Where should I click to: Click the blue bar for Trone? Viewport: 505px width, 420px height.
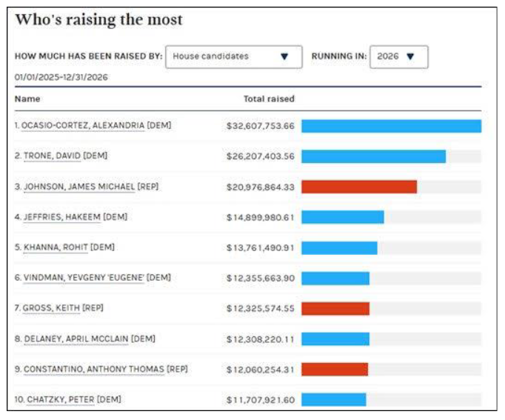(x=374, y=156)
